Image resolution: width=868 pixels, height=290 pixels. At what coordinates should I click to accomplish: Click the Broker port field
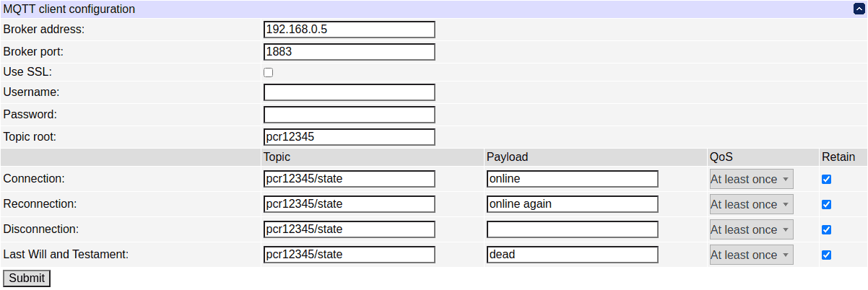pyautogui.click(x=350, y=52)
